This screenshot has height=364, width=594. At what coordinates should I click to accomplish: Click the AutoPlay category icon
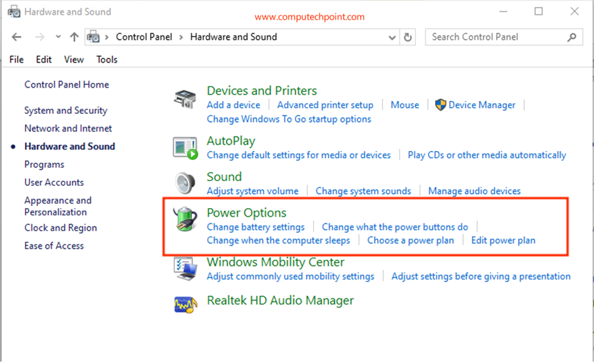[185, 148]
